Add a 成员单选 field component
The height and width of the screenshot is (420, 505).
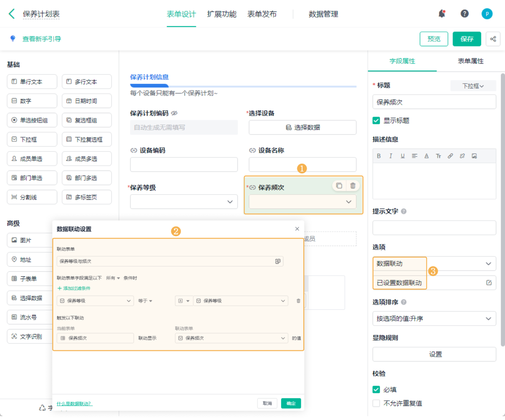[32, 159]
